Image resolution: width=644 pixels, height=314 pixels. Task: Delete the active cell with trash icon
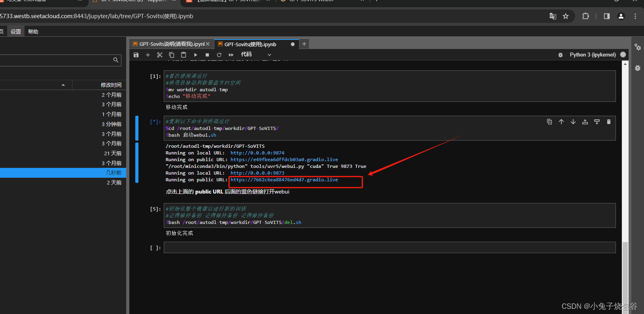point(609,122)
